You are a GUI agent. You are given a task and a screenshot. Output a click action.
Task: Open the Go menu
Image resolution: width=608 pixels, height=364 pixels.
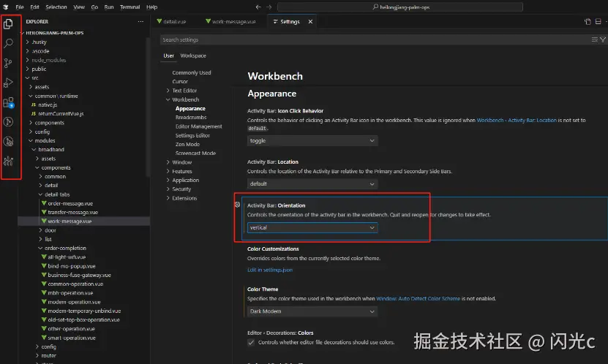point(94,7)
